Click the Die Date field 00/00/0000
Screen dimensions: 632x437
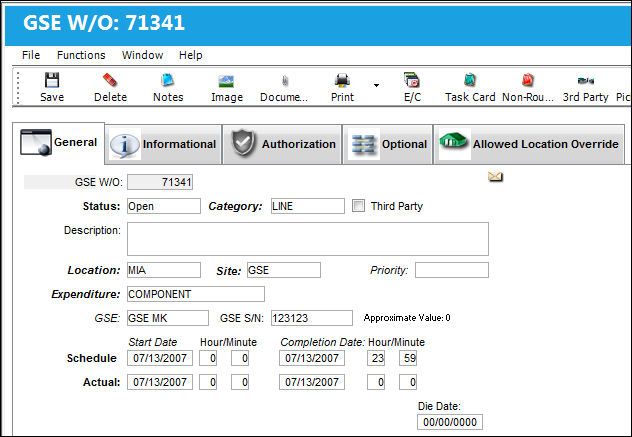pos(450,422)
